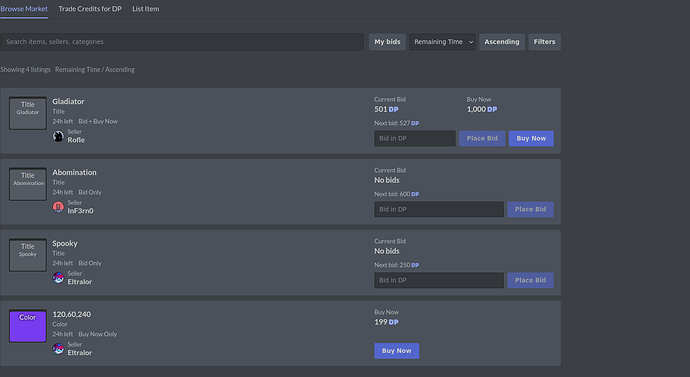Buy Now the 120,60,240 color
This screenshot has width=690, height=377.
coord(396,351)
